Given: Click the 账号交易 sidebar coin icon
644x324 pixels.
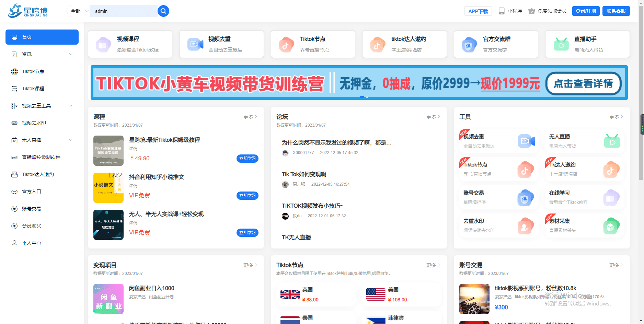Looking at the screenshot, I should pos(14,209).
